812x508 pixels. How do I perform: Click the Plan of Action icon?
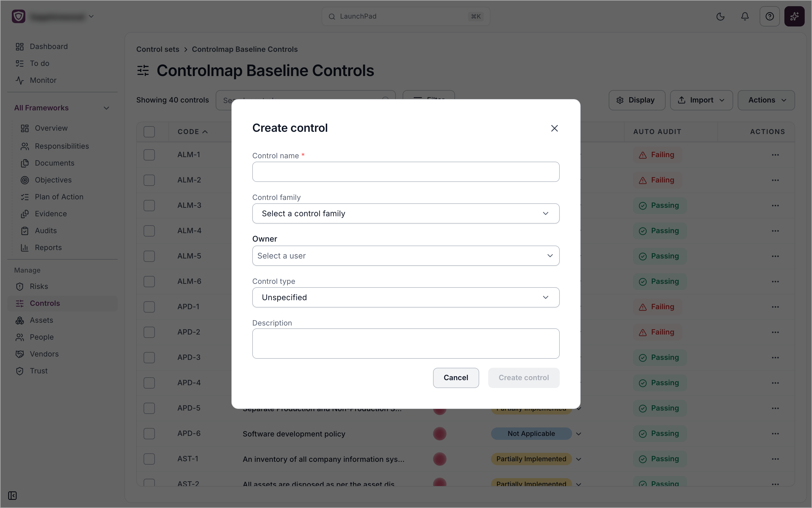(x=24, y=197)
